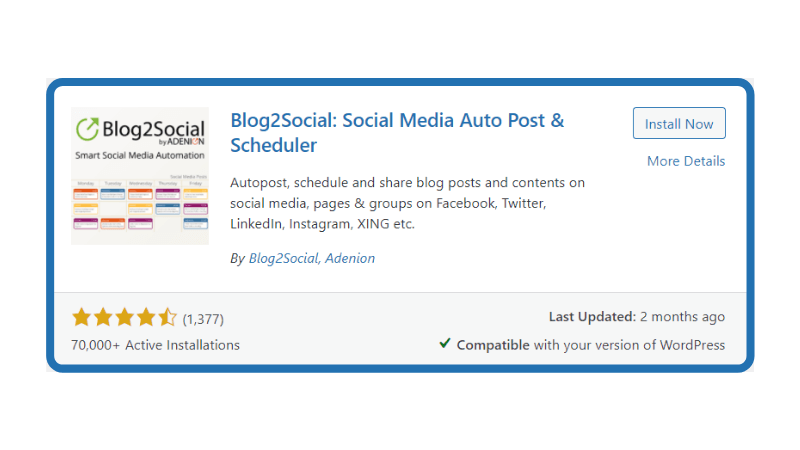Click the Install Now button
The image size is (800, 450).
tap(679, 124)
